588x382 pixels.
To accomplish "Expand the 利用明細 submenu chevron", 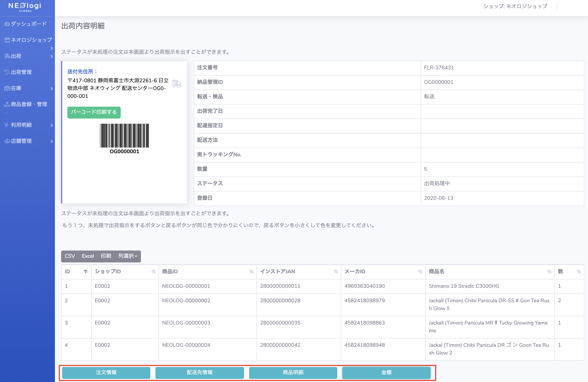I will (52, 125).
